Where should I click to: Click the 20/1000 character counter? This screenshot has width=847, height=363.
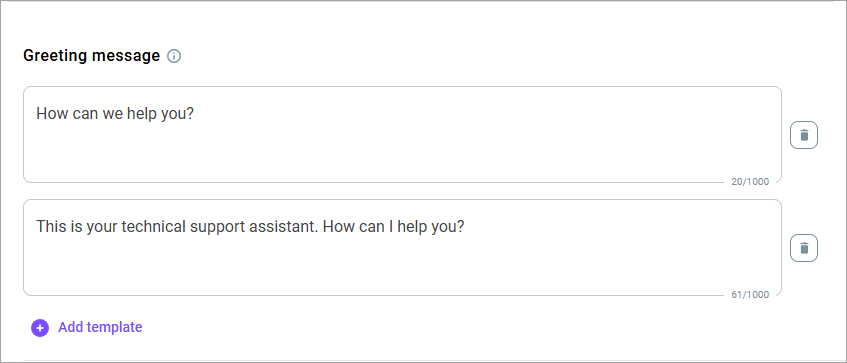pos(750,182)
